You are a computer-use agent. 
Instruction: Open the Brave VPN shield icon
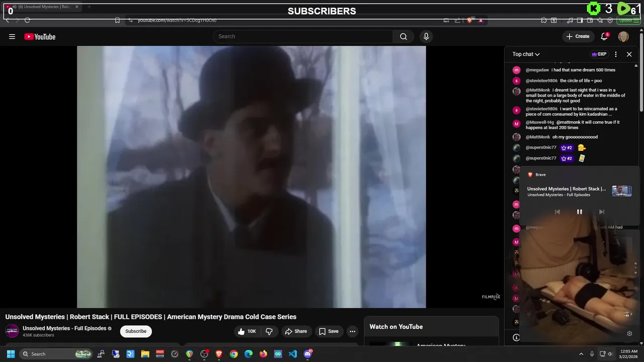pyautogui.click(x=610, y=20)
